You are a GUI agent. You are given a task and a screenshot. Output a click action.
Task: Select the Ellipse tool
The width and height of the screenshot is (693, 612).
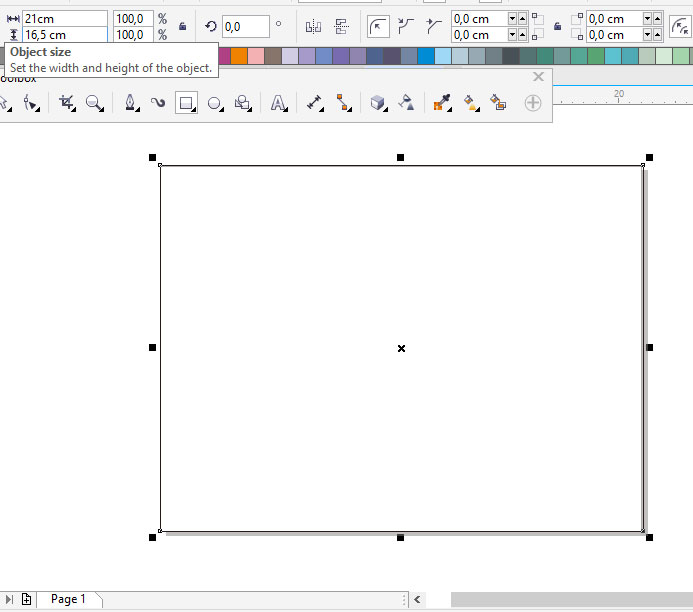215,103
